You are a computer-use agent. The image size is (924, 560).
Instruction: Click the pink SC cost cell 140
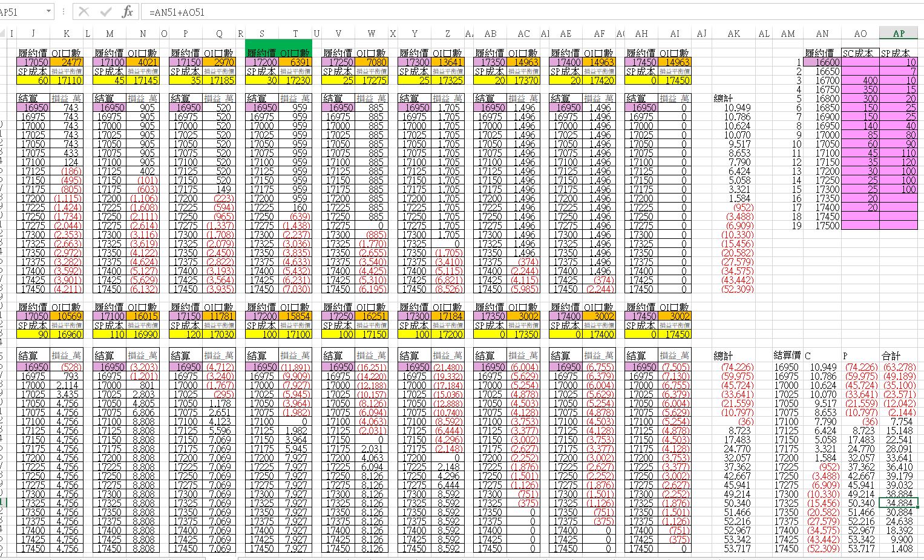coord(860,126)
